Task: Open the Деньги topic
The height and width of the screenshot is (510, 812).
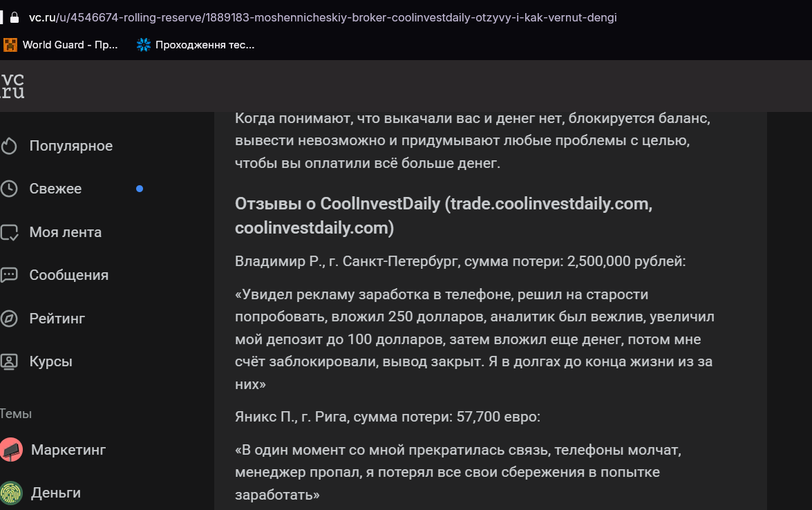Action: pos(56,493)
